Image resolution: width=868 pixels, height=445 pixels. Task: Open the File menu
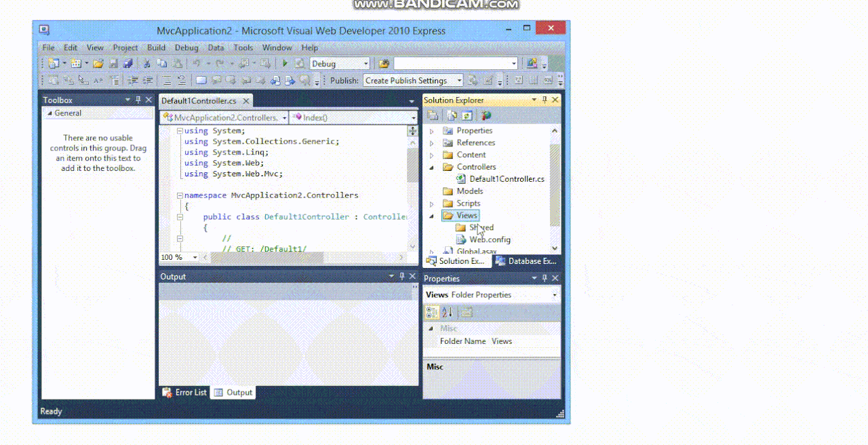coord(48,47)
